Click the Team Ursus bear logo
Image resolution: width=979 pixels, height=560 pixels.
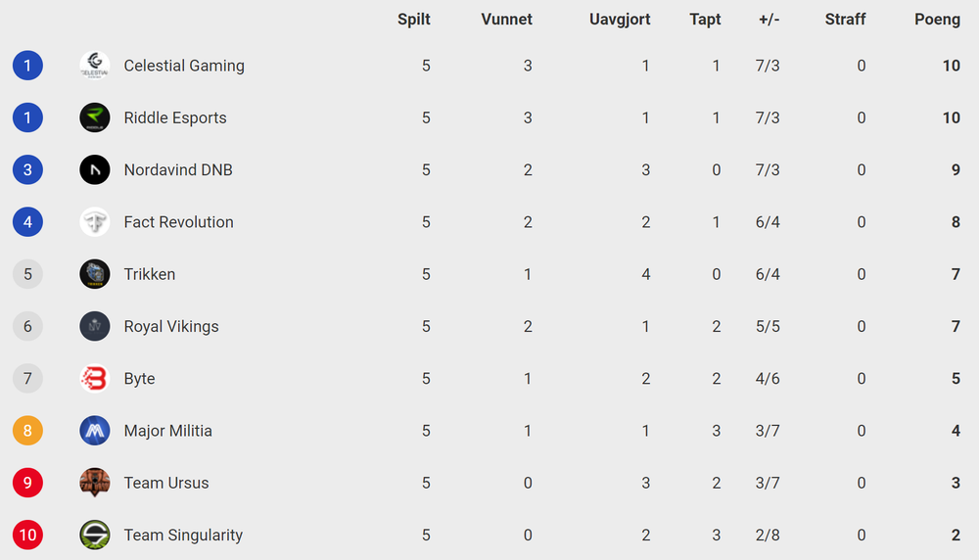click(x=95, y=483)
